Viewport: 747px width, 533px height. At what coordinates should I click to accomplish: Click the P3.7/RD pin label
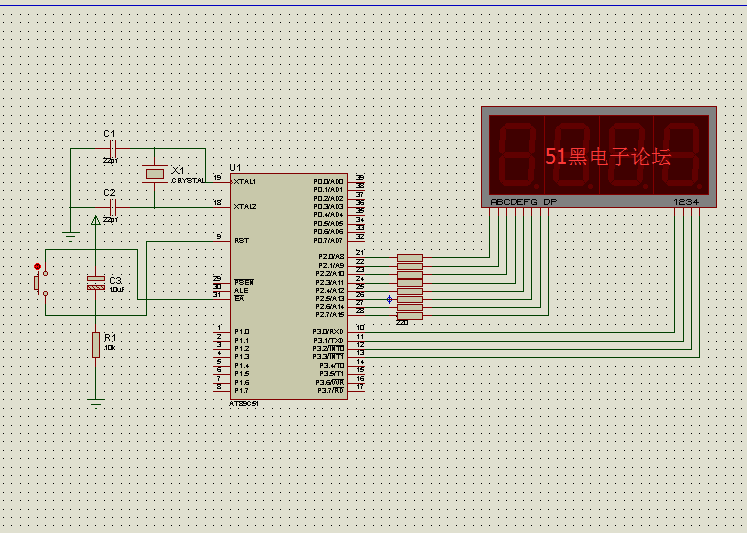click(x=331, y=391)
